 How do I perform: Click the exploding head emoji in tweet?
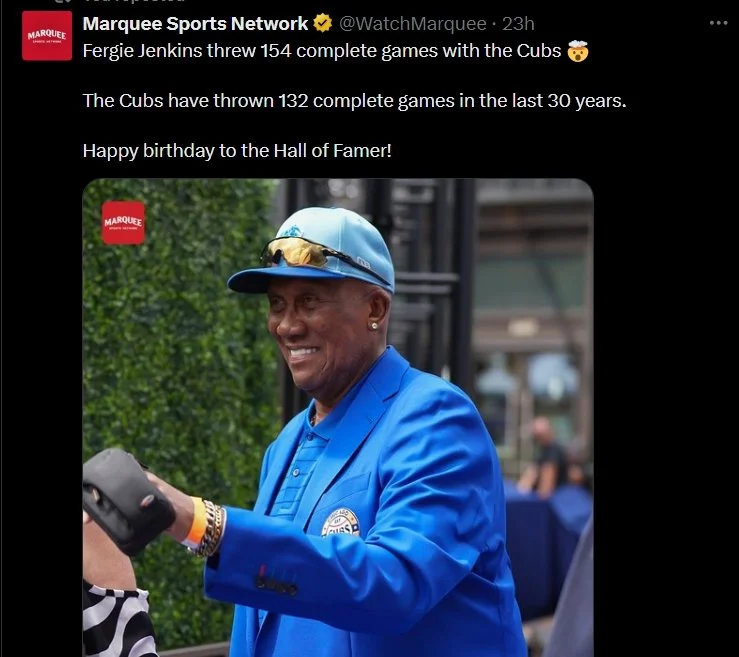point(578,51)
